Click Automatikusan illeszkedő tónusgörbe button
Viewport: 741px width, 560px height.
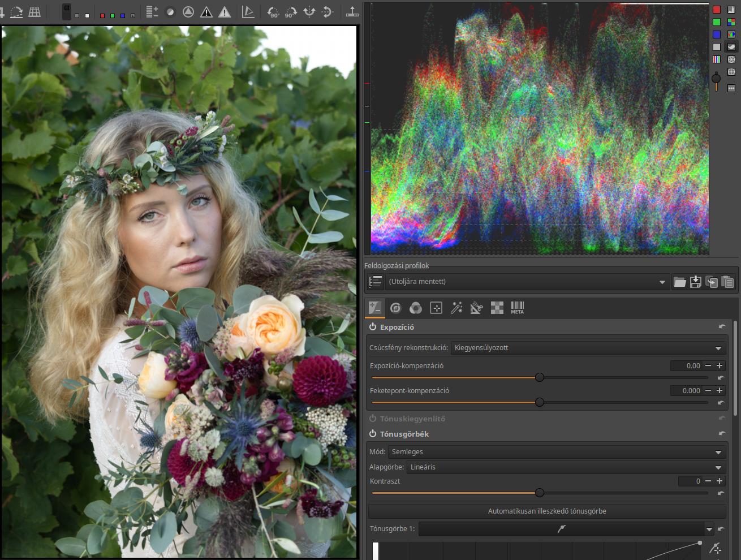tap(547, 511)
